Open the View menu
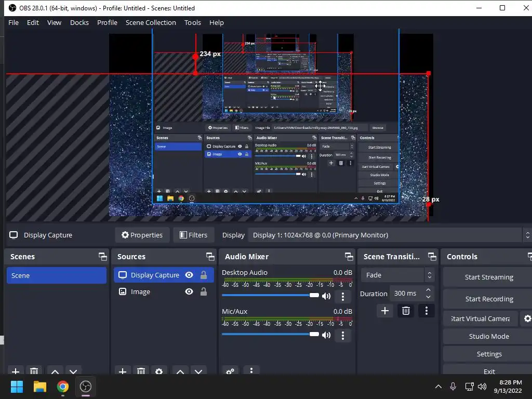The height and width of the screenshot is (399, 532). coord(54,23)
